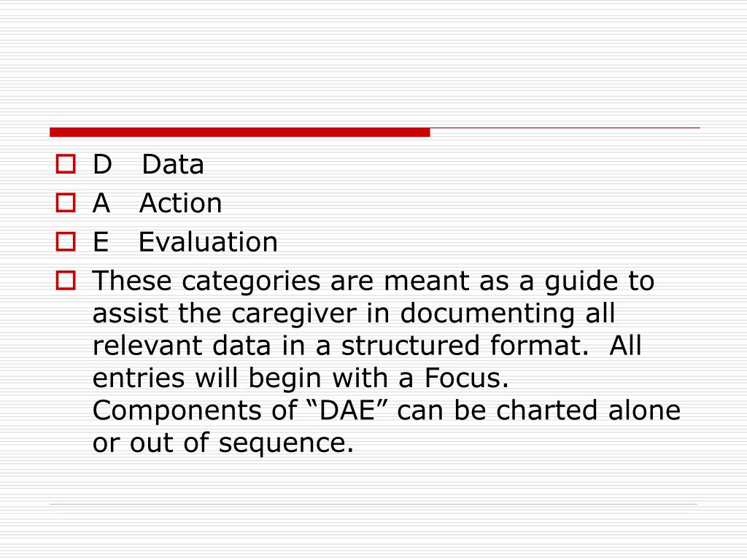Click the word 'Components' in the paragraph
Viewport: 747px width, 560px height.
[x=178, y=411]
